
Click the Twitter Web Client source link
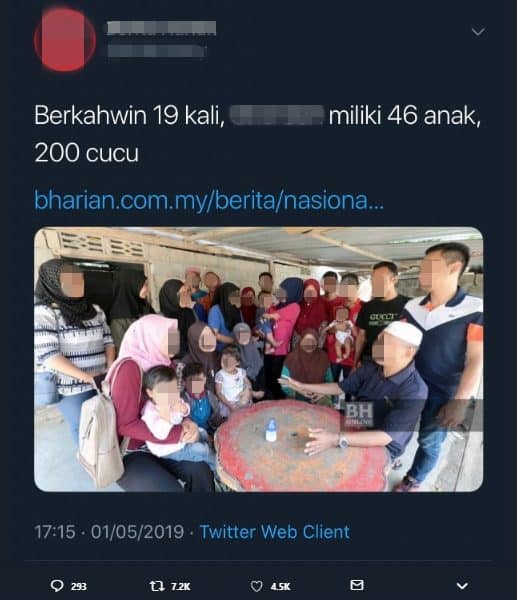[x=275, y=532]
